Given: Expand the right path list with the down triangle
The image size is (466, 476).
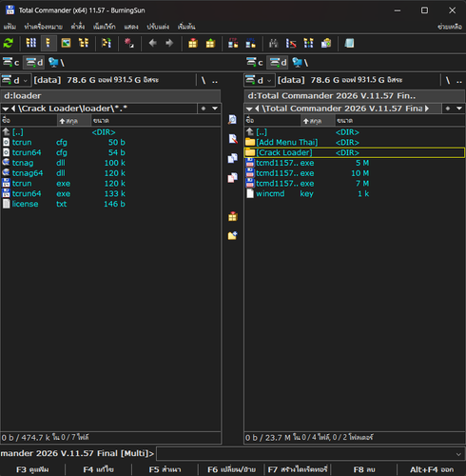Looking at the screenshot, I should pyautogui.click(x=249, y=109).
